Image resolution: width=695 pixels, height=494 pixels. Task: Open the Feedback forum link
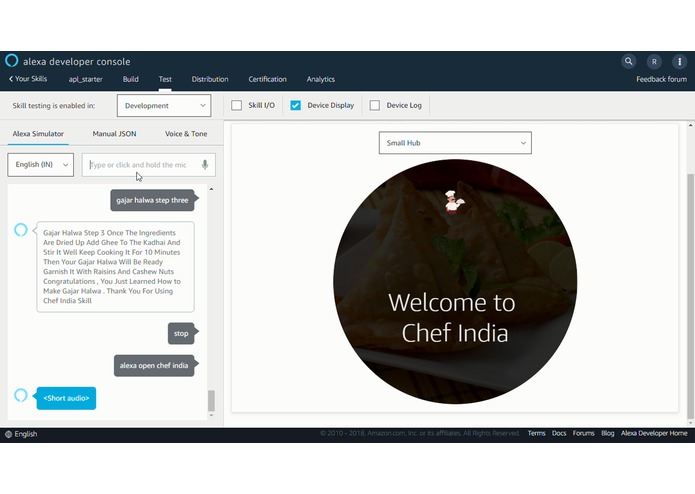point(661,79)
